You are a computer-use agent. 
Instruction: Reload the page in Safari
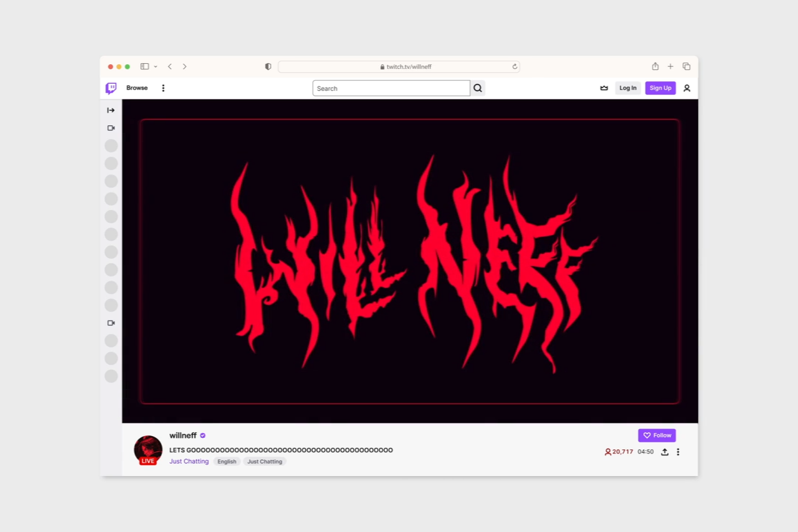[x=515, y=66]
